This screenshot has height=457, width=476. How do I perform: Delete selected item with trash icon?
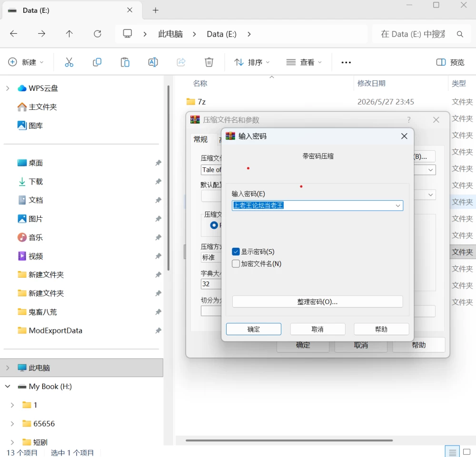tap(209, 62)
